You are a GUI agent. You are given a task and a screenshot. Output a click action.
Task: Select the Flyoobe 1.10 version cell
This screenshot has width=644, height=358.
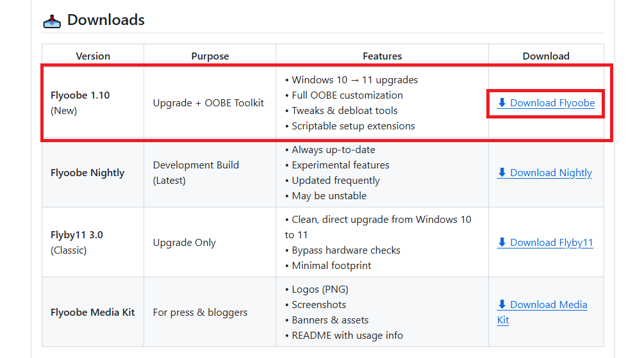(x=80, y=95)
